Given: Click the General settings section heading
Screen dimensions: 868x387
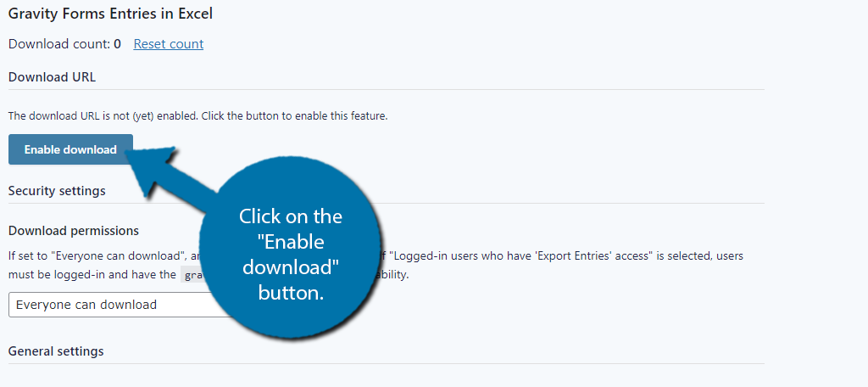Looking at the screenshot, I should coord(56,351).
